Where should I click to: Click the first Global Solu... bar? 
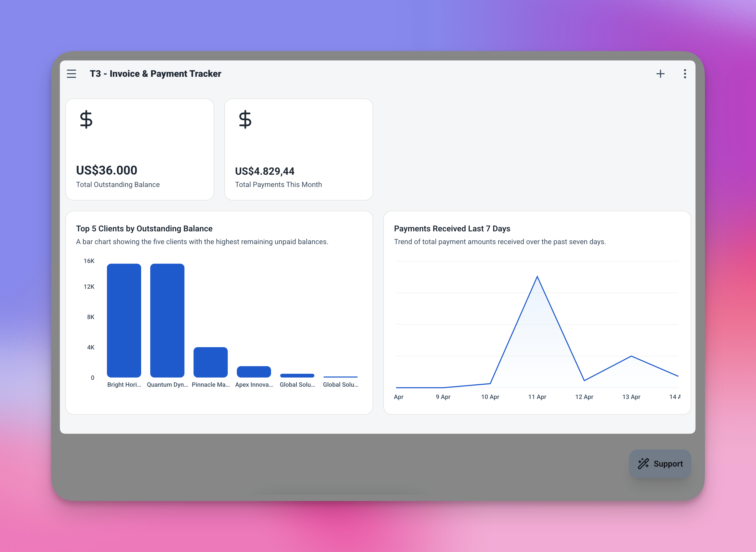point(297,375)
